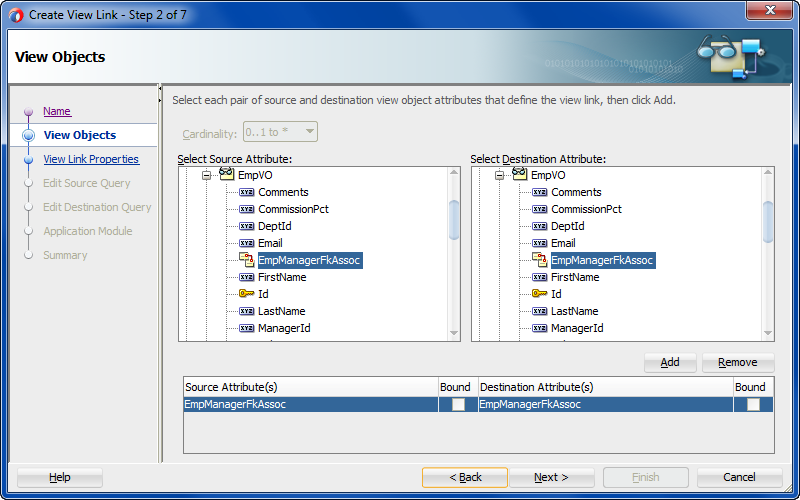The image size is (800, 500).
Task: Click the EmpManagerFkAssoc association icon in source tree
Action: pyautogui.click(x=246, y=260)
